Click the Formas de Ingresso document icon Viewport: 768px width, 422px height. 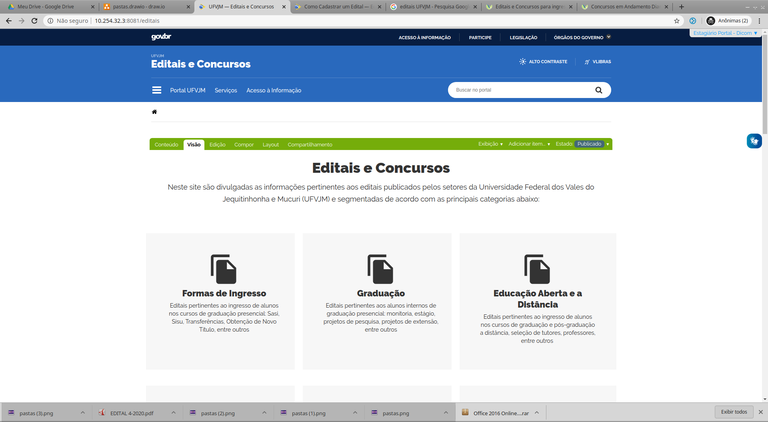224,268
